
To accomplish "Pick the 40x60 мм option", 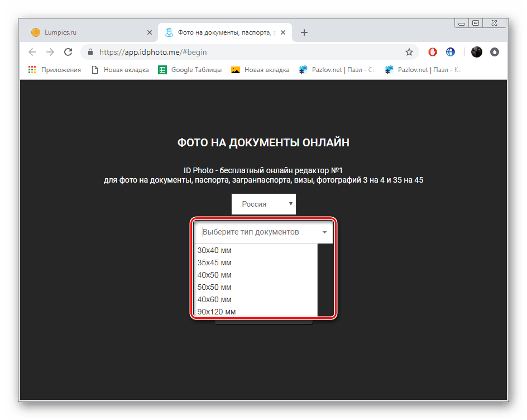I will [256, 299].
